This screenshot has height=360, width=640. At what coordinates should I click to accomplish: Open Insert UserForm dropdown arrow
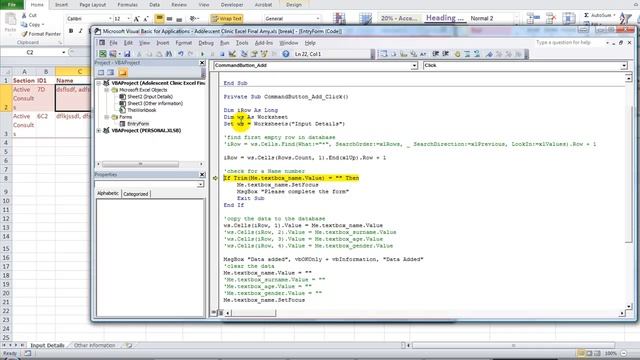119,54
